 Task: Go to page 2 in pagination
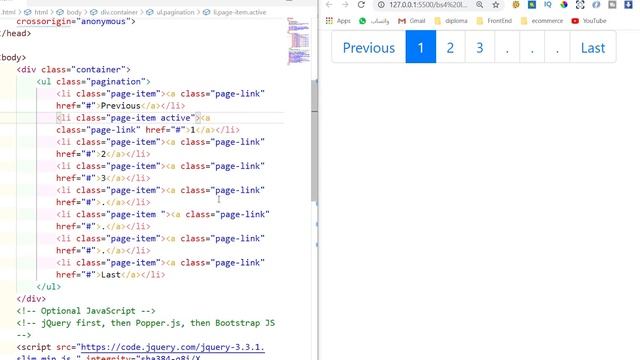coord(450,48)
